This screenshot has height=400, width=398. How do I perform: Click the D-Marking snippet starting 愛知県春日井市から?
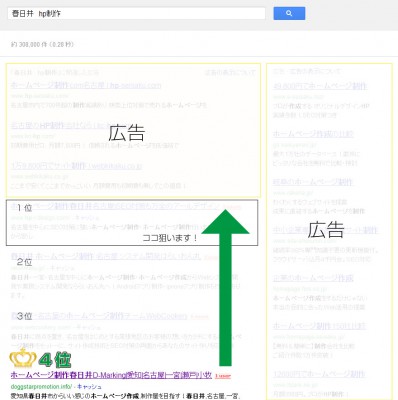click(125, 396)
